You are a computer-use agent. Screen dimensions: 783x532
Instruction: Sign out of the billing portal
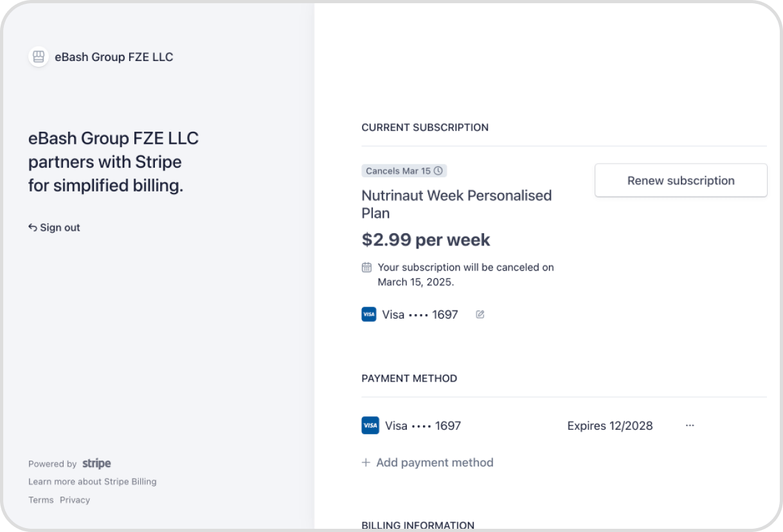[x=54, y=227]
